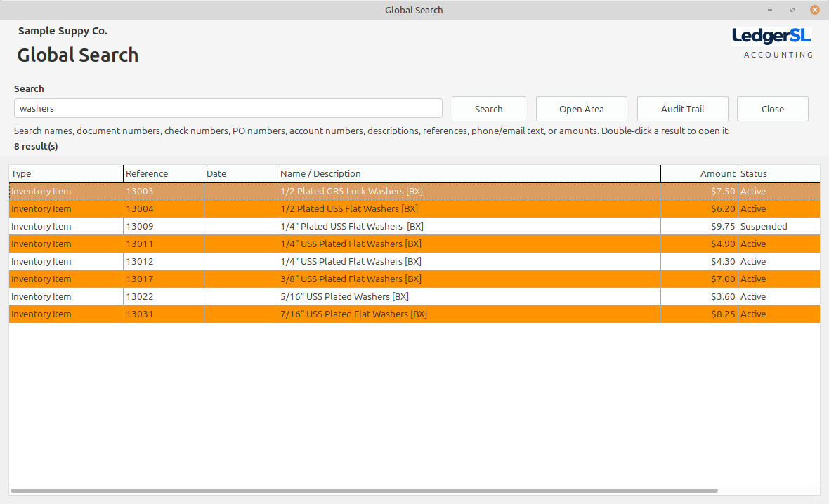Image resolution: width=829 pixels, height=504 pixels.
Task: Click reference number 13009
Action: [x=140, y=226]
